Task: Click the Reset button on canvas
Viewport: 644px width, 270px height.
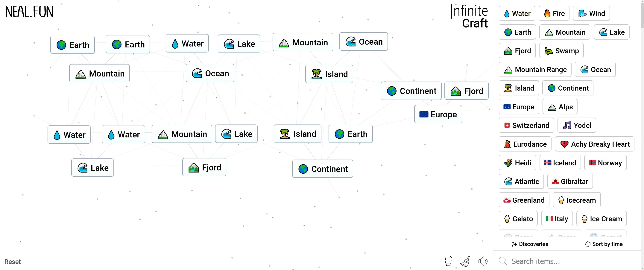Action: 12,261
